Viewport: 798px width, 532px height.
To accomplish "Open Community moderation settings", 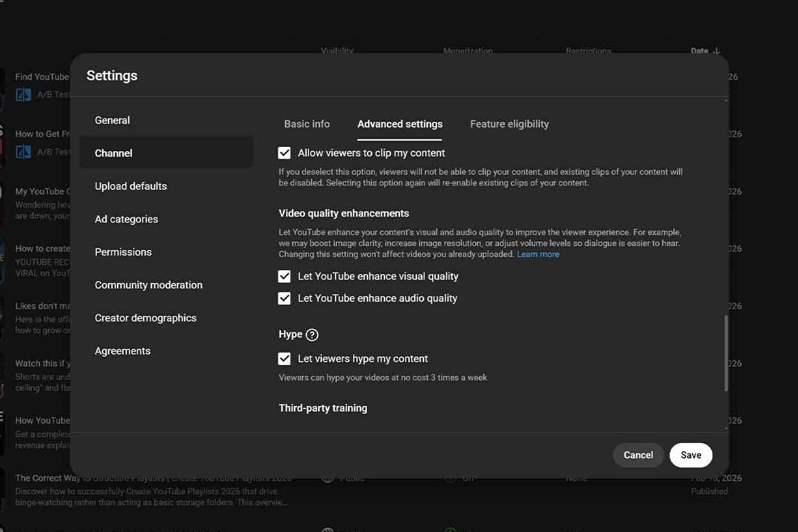I will tap(148, 285).
